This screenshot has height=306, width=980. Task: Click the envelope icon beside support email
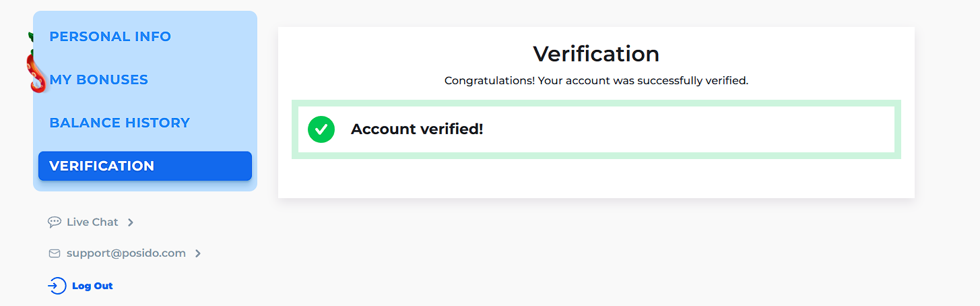point(55,253)
